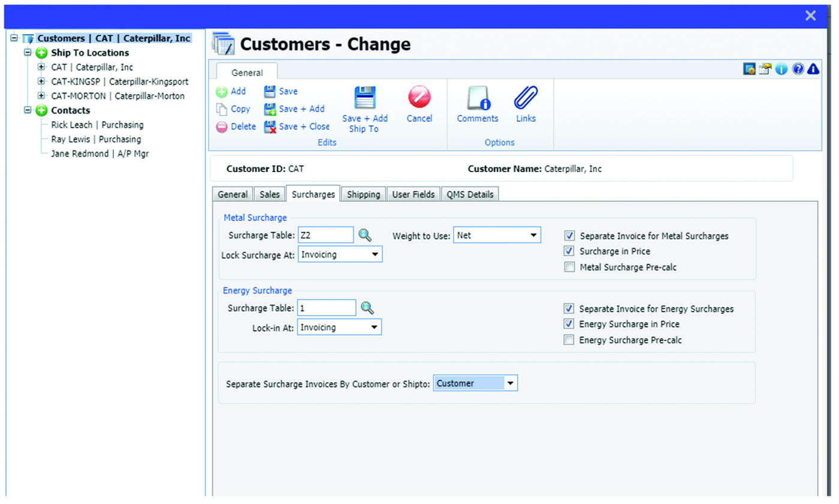Select contact Ray Lewis | Purchasing

point(96,139)
